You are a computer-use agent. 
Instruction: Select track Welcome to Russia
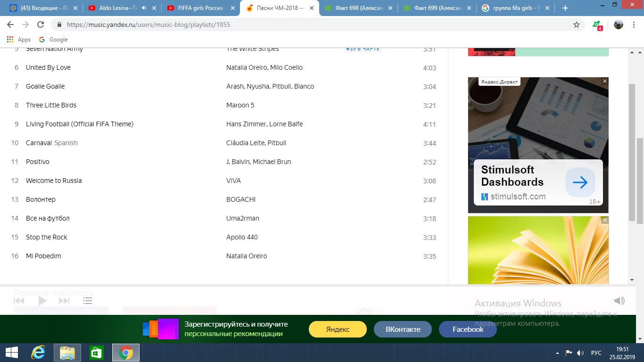click(54, 181)
